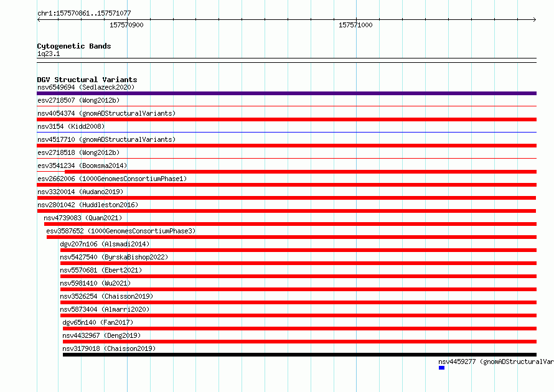Click the nsv6549694 (Sedlazeck2020) variant label

click(86, 87)
